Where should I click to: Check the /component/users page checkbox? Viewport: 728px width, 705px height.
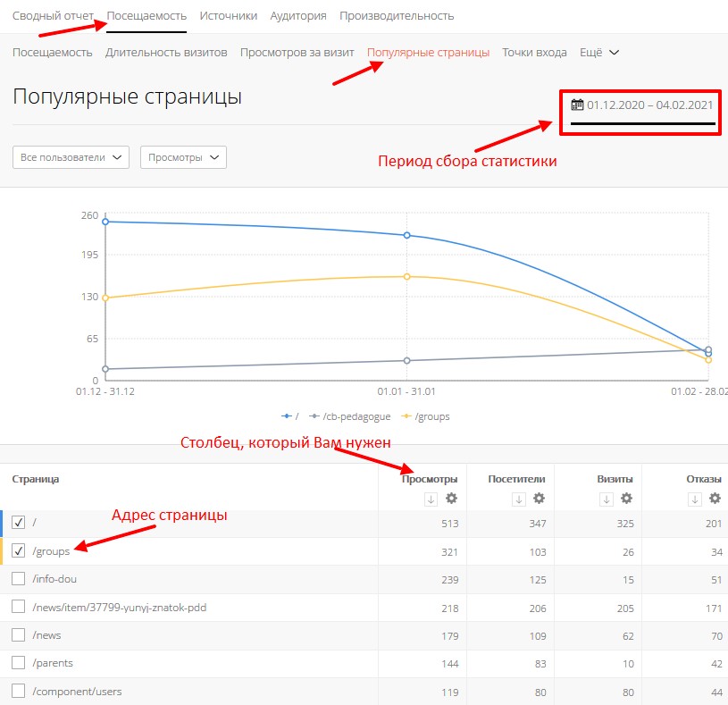coord(18,691)
